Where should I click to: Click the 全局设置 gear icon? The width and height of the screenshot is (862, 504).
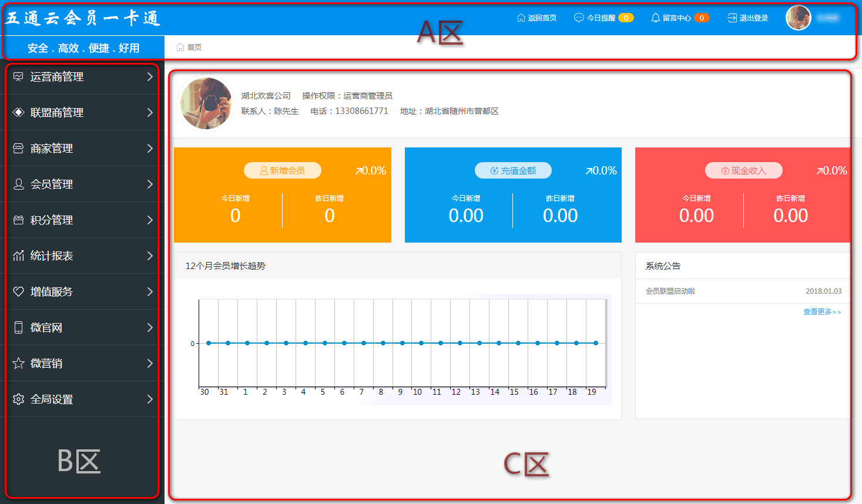(x=18, y=399)
